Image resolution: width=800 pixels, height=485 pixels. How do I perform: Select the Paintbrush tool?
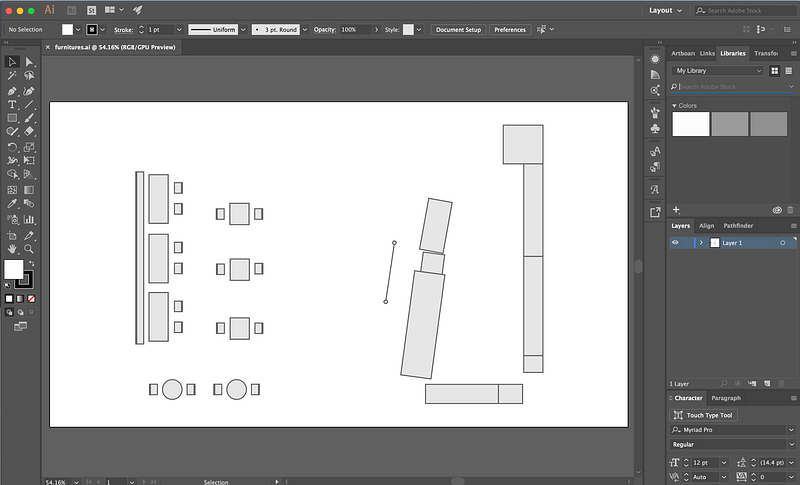tap(29, 118)
